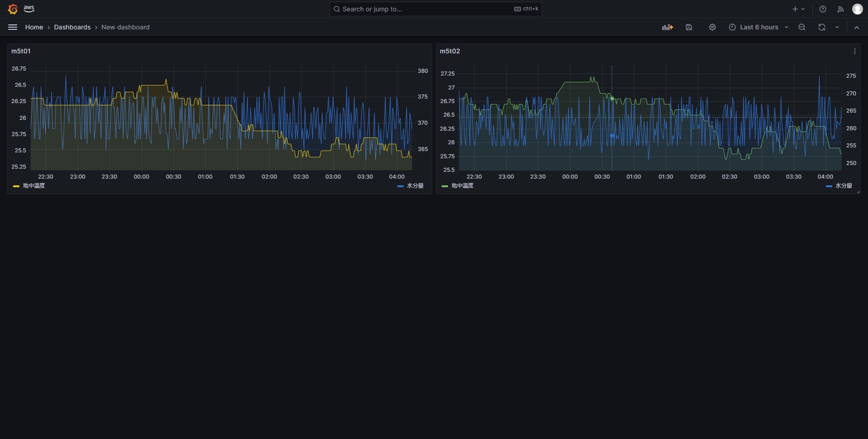Hide 地中温度 series in m5t01 panel
This screenshot has width=868, height=439.
click(x=33, y=185)
